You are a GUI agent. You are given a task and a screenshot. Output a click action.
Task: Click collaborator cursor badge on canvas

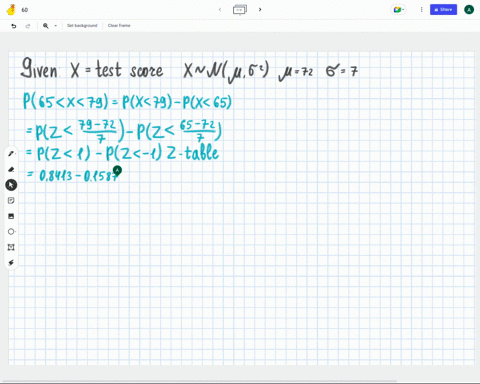tap(117, 170)
